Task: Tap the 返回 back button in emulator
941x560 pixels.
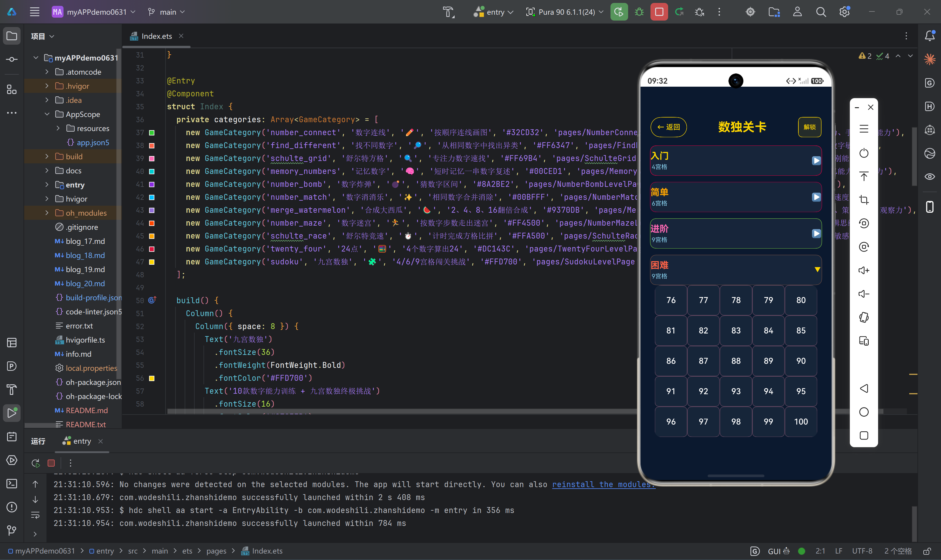Action: pos(668,127)
